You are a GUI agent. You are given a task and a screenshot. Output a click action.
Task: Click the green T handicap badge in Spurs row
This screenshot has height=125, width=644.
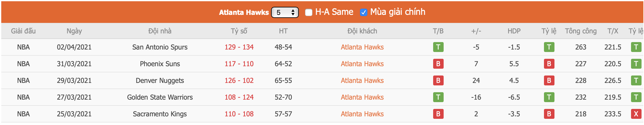point(549,47)
